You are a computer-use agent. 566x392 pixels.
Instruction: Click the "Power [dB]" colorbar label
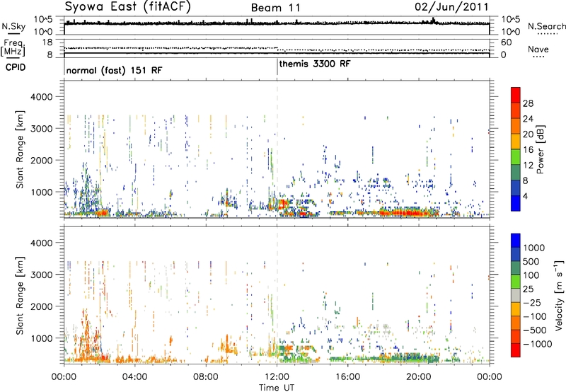540,149
